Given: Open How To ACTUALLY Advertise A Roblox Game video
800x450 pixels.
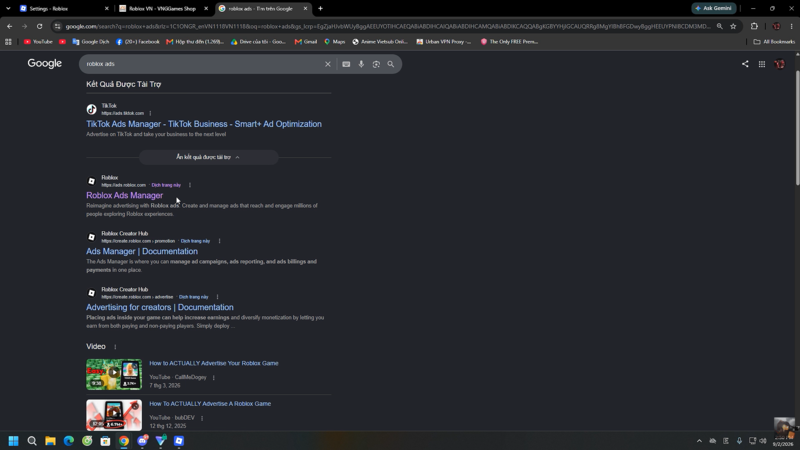Looking at the screenshot, I should 210,404.
